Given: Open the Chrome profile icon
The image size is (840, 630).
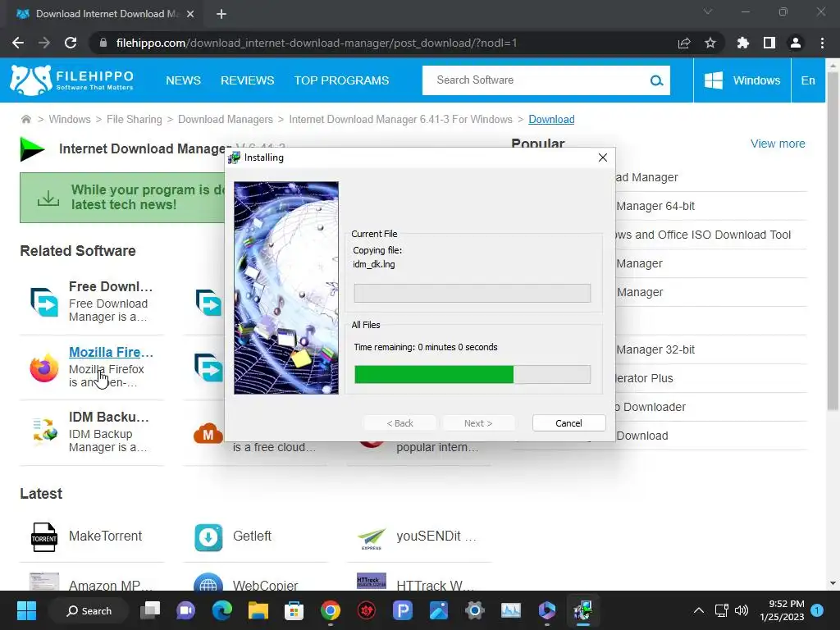Looking at the screenshot, I should click(796, 43).
